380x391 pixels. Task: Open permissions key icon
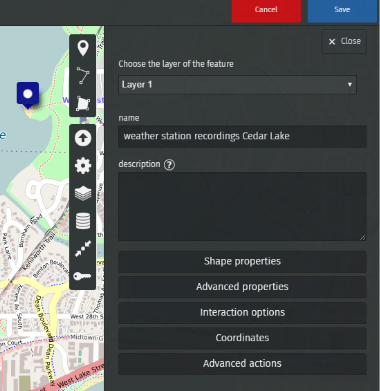[x=83, y=276]
